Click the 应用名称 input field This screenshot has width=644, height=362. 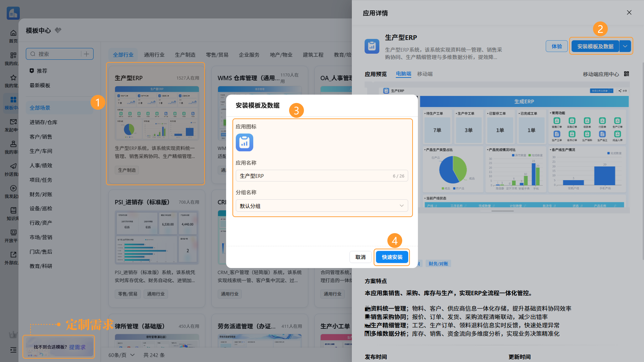coord(322,176)
